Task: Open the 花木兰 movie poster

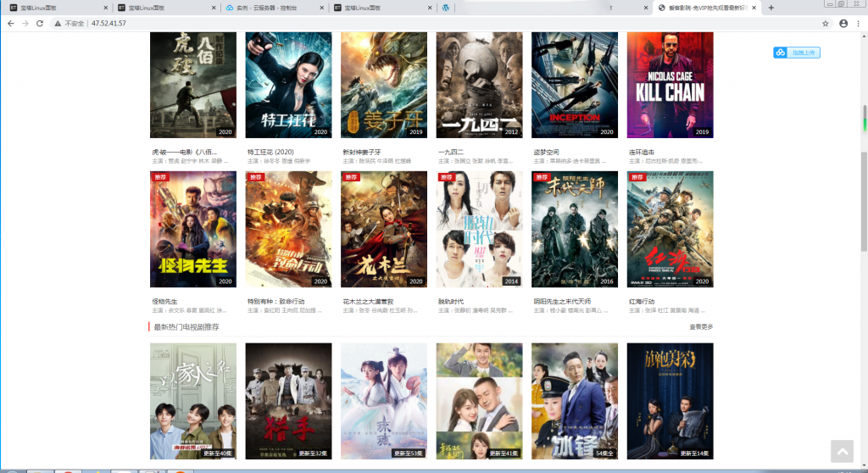Action: [383, 229]
